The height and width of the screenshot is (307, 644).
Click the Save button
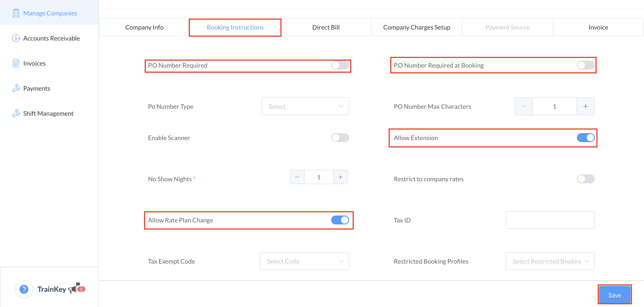coord(614,295)
